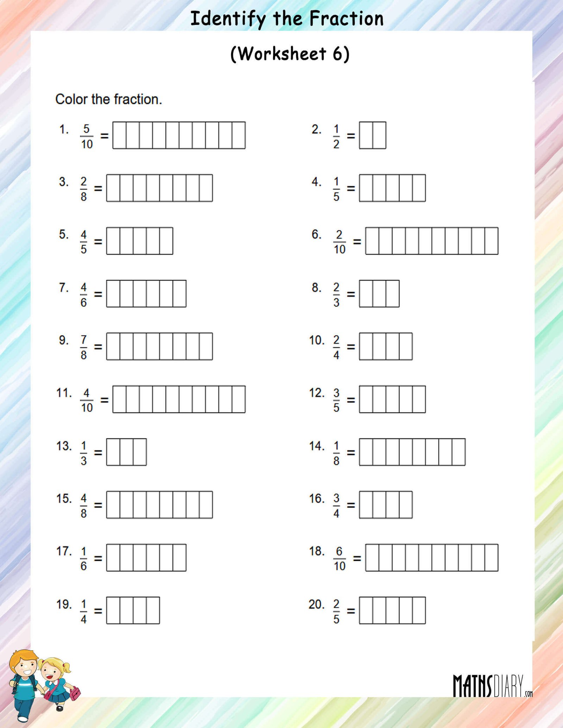This screenshot has height=728, width=563.
Task: Click the 5/10 fraction in question 1
Action: (x=87, y=136)
